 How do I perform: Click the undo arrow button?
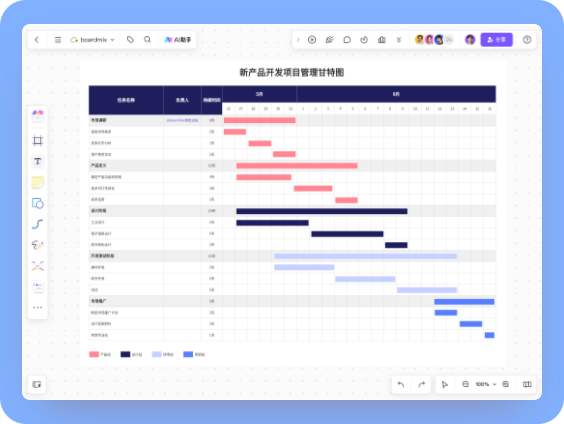(x=401, y=384)
